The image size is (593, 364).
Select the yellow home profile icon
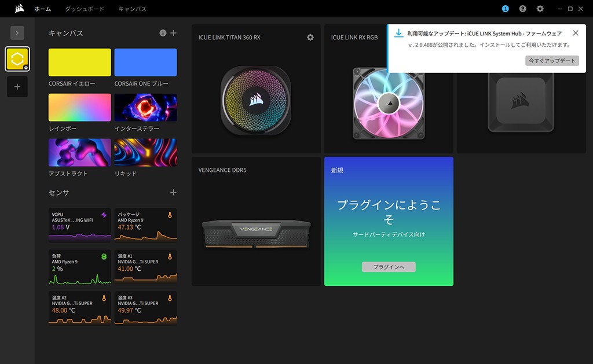(17, 59)
